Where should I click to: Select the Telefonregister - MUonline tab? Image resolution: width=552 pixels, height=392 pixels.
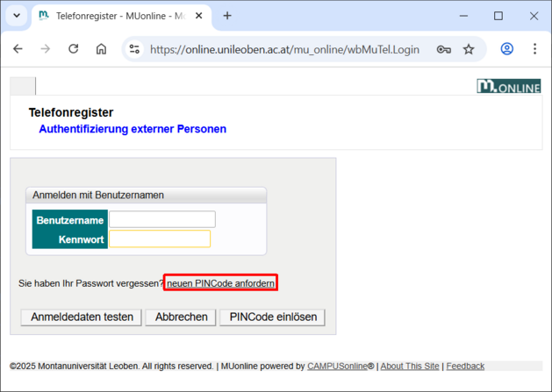coord(119,16)
